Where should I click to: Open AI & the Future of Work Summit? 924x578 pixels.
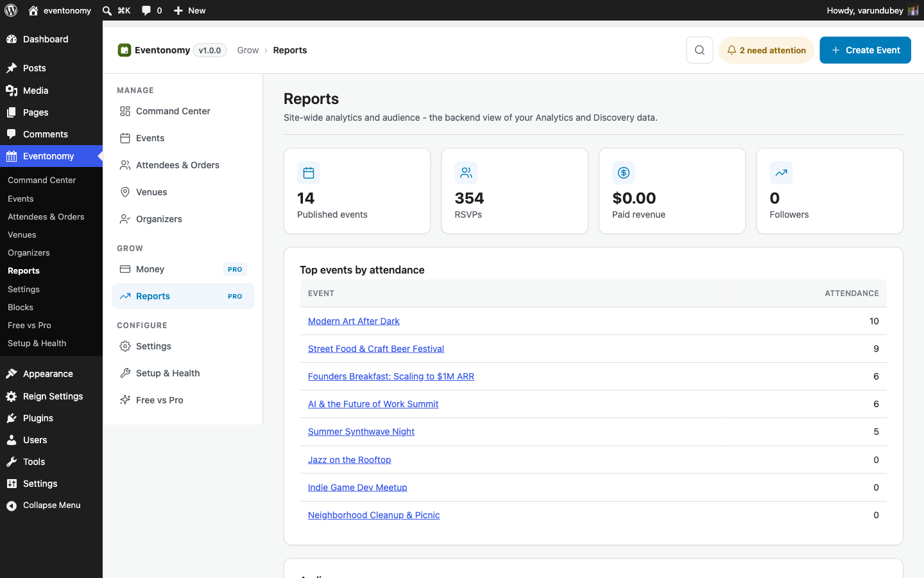click(373, 404)
